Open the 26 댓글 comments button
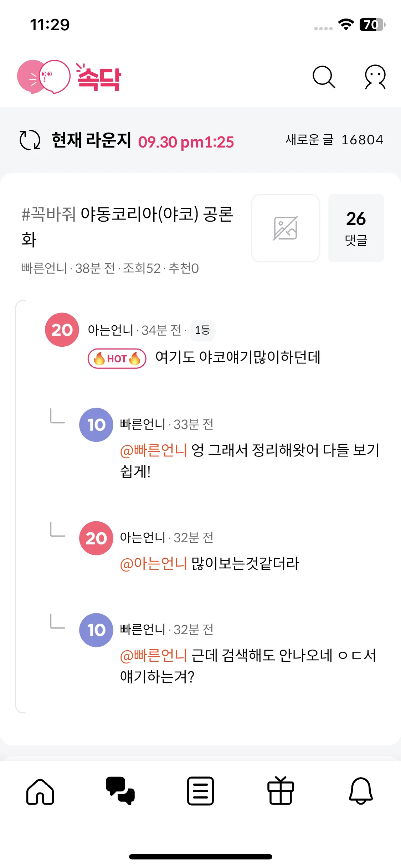Image resolution: width=401 pixels, height=868 pixels. point(356,228)
